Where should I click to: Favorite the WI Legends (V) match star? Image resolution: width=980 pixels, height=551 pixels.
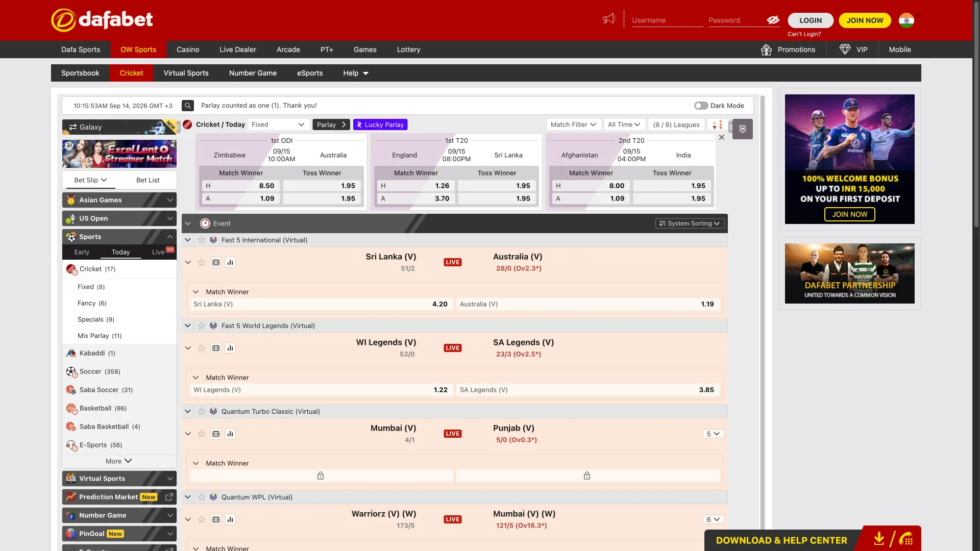[x=202, y=348]
